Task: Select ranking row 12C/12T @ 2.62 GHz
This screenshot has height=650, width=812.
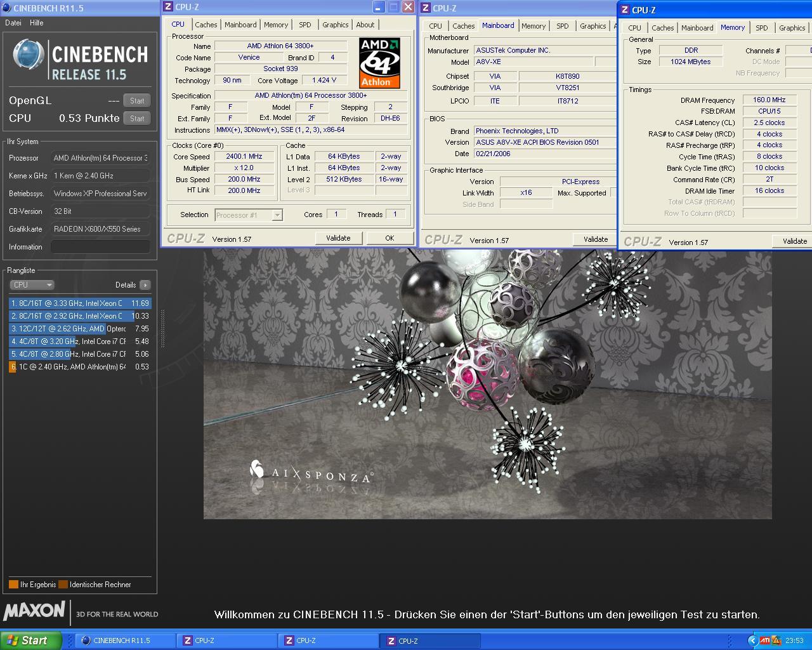Action: click(x=80, y=329)
